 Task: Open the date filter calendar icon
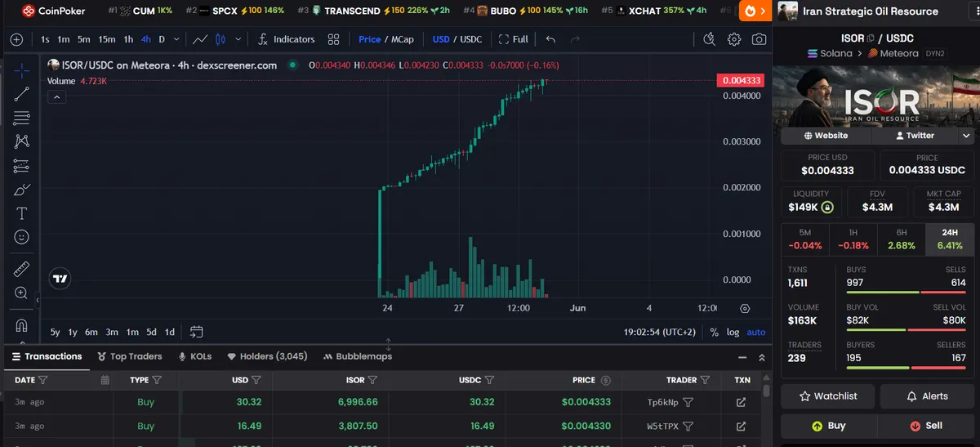point(105,380)
